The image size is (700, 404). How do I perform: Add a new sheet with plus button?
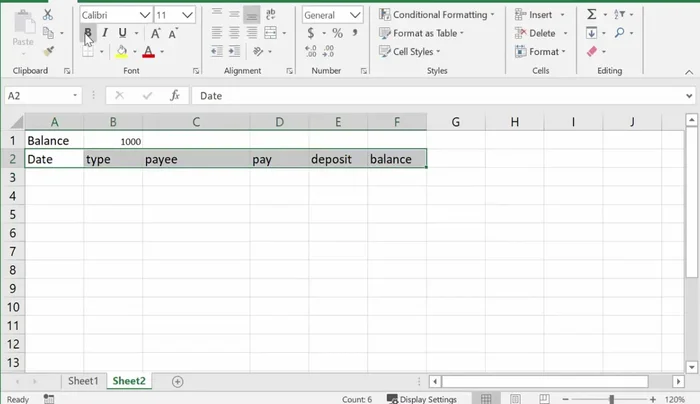pos(178,381)
